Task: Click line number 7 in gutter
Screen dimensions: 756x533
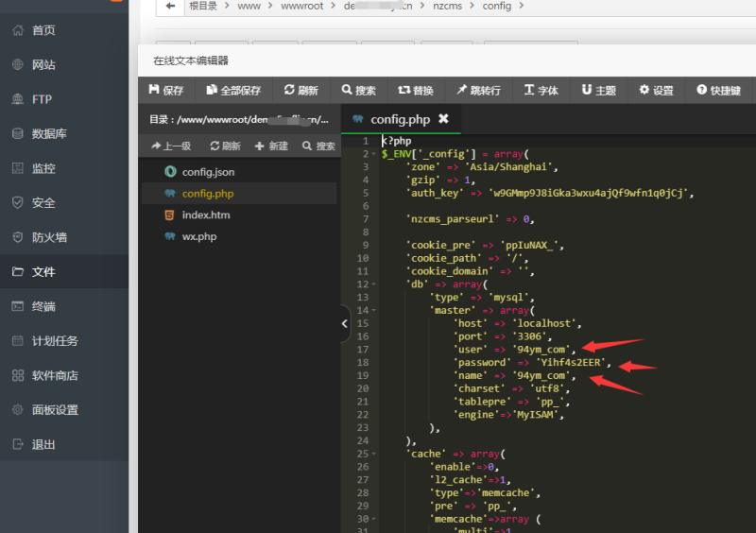Action: pyautogui.click(x=366, y=219)
